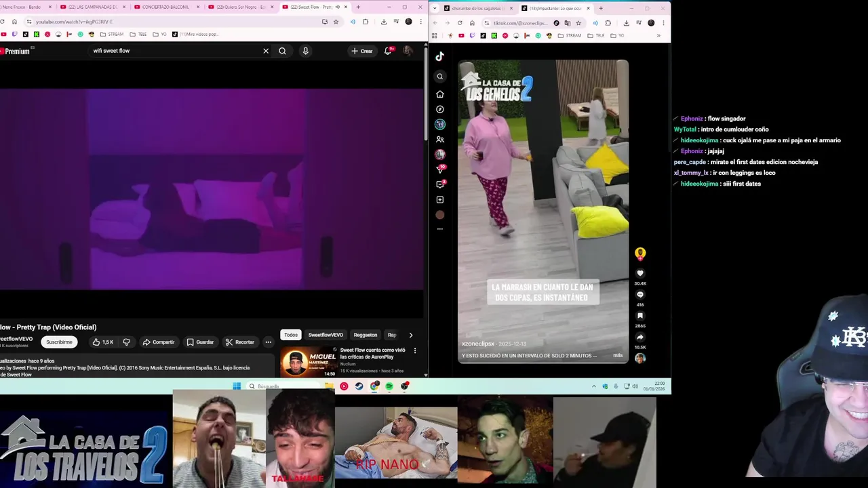Viewport: 868px width, 488px height.
Task: Show more filter chips with the right arrow
Action: coord(410,335)
